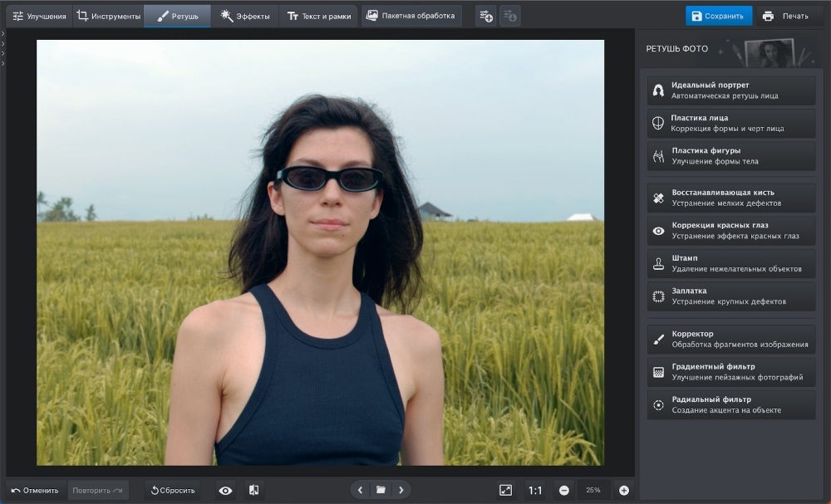The height and width of the screenshot is (504, 831).
Task: Toggle the eye preview of original photo
Action: coord(225,491)
